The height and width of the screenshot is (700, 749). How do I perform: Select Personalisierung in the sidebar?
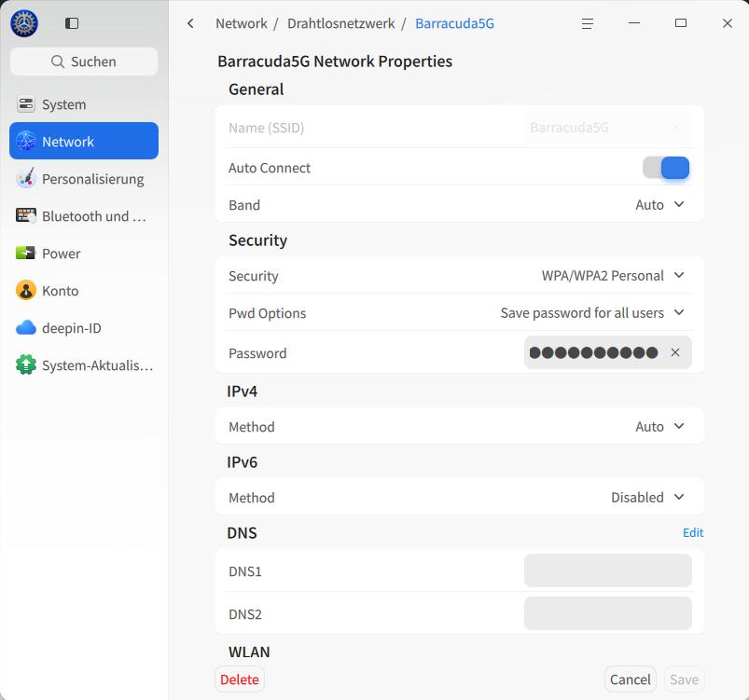(84, 178)
